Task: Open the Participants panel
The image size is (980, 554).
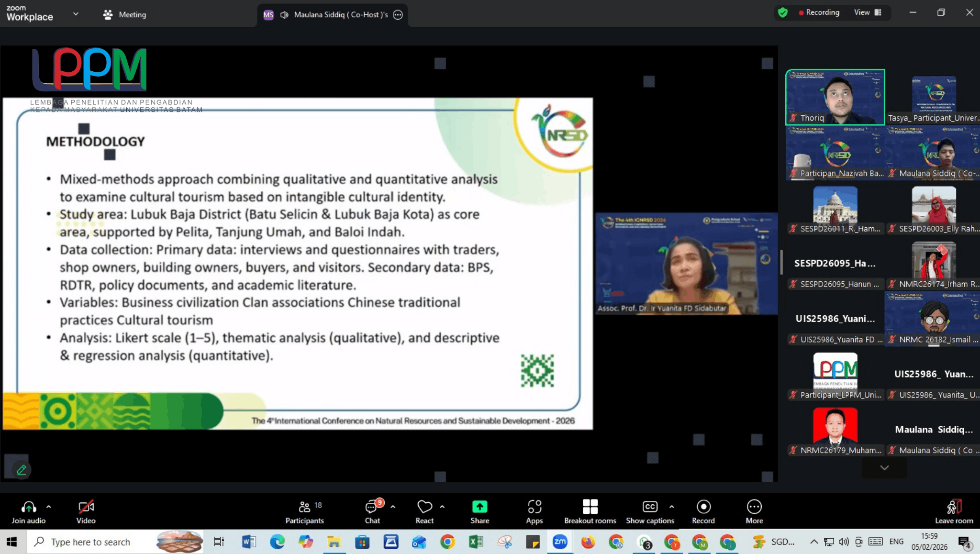Action: [x=304, y=512]
